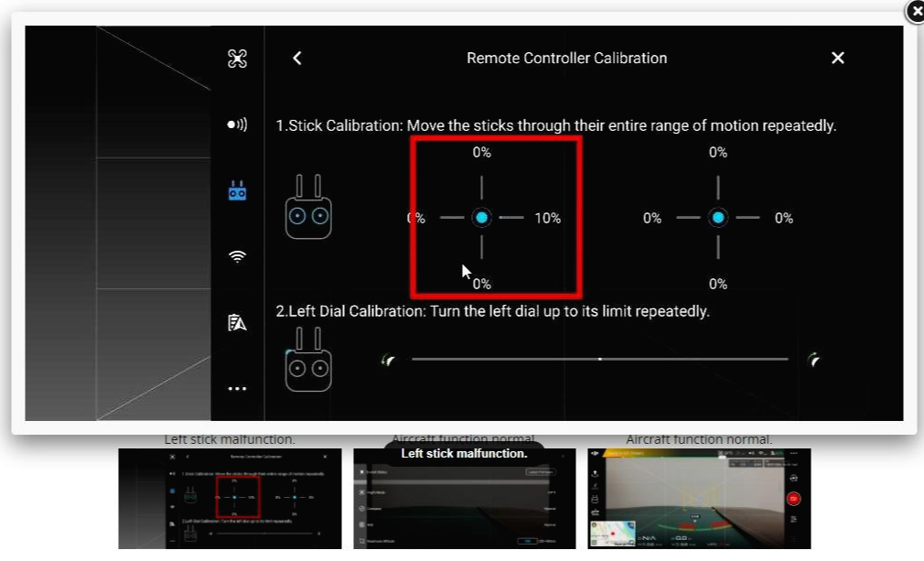The width and height of the screenshot is (924, 561).
Task: Click the left stick position indicator dot
Action: click(x=481, y=218)
